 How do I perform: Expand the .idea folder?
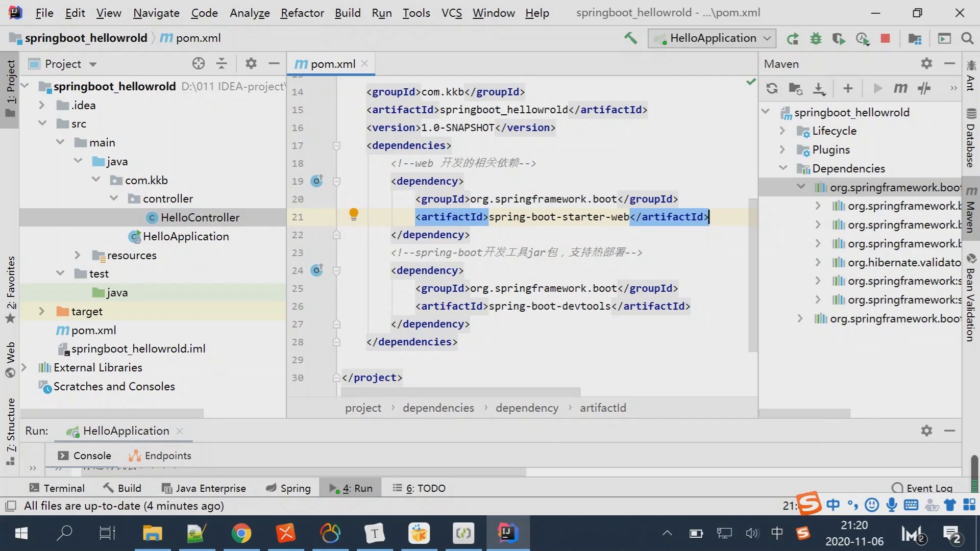coord(42,105)
